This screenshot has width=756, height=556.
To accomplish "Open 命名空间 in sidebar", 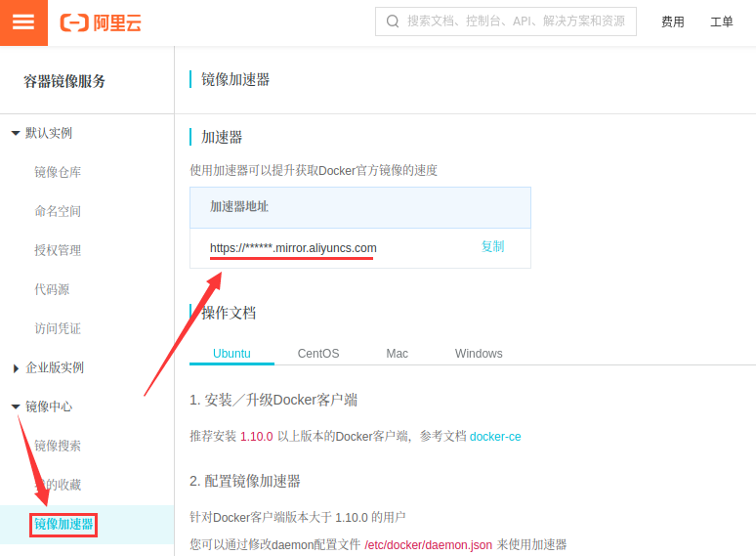I will coord(58,211).
